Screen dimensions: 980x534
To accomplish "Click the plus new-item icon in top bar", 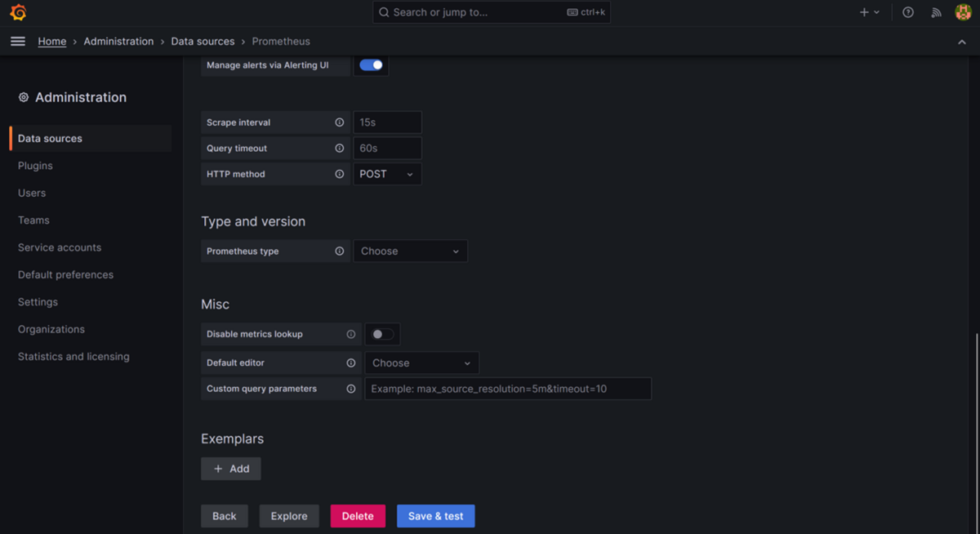I will point(864,12).
